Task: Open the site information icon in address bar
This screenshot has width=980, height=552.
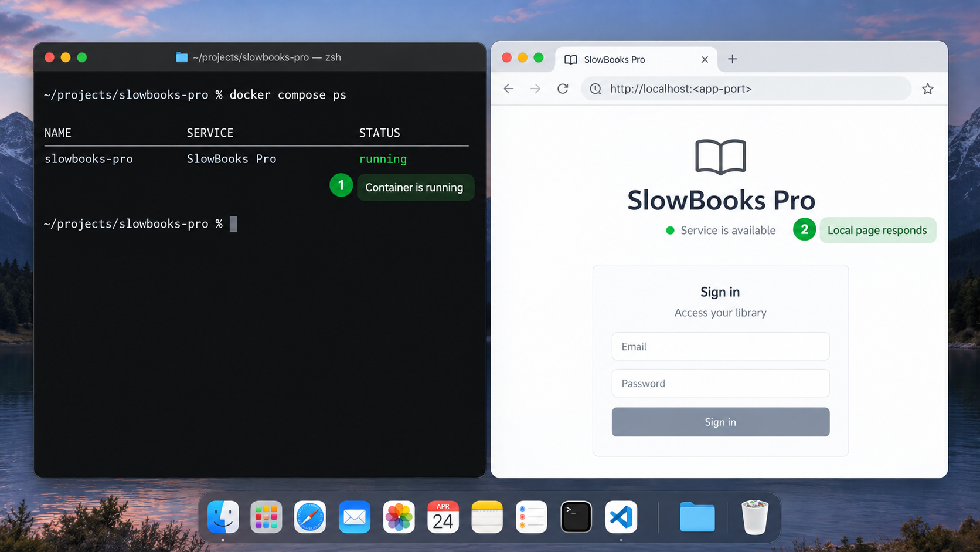Action: pos(596,89)
